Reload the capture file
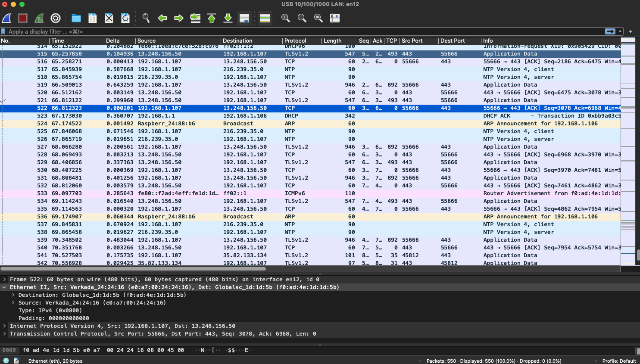Screen dimensions: 640x364 (x=125, y=18)
